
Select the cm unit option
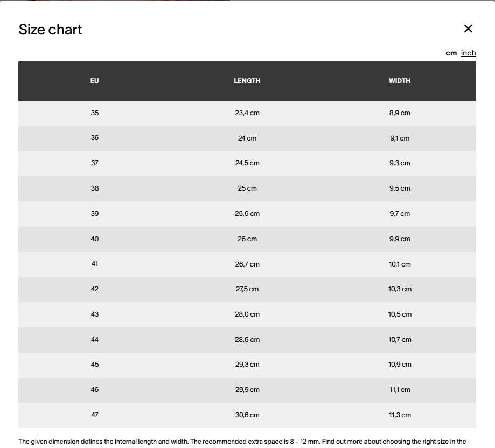coord(451,53)
